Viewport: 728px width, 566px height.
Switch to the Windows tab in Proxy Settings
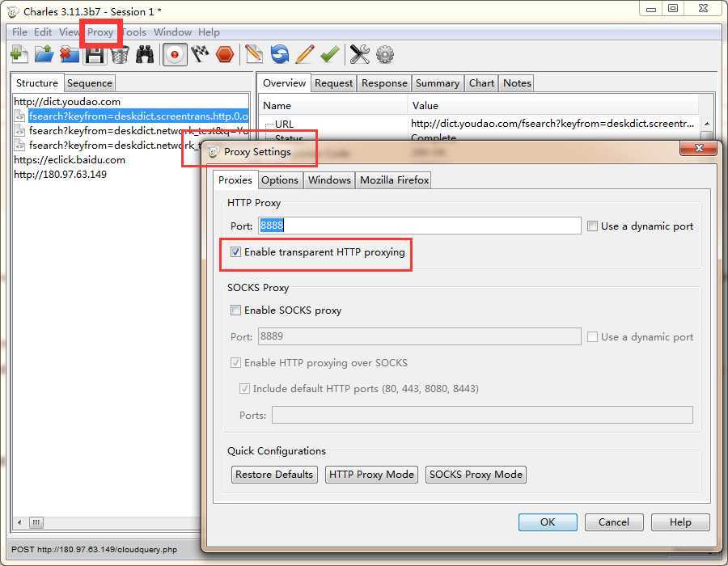tap(329, 180)
